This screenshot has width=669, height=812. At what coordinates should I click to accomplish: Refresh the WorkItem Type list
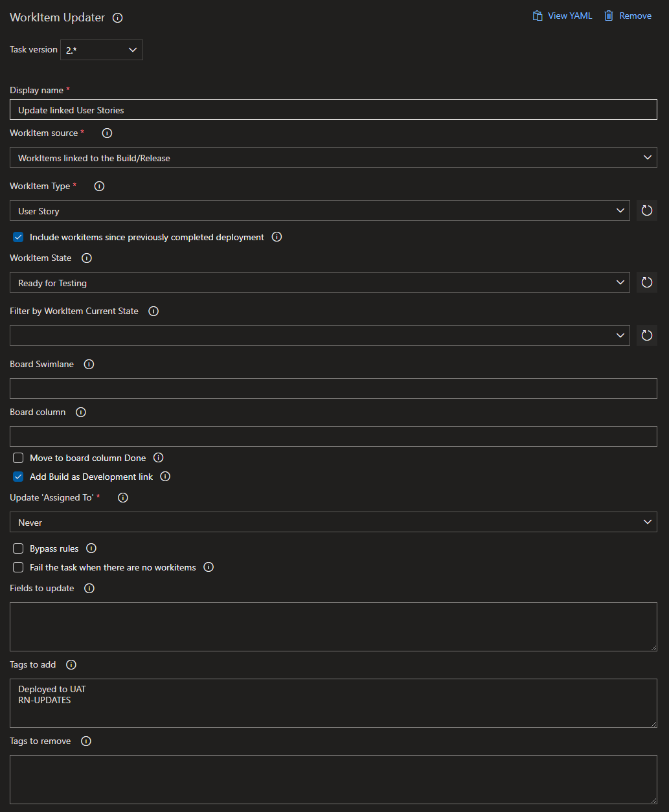pos(646,210)
